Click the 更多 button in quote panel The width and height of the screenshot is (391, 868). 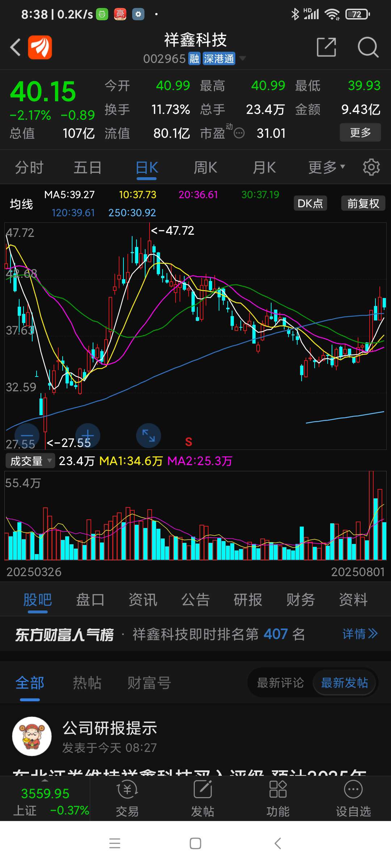click(360, 132)
